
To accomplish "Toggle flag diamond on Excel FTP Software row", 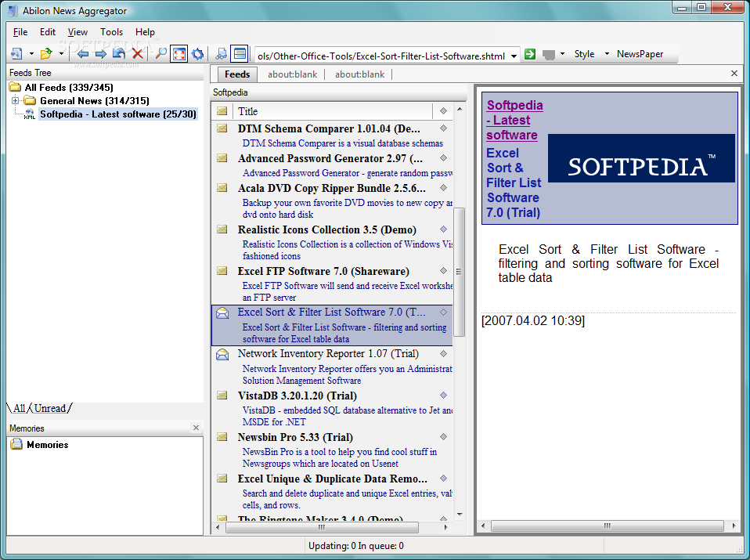I will point(443,270).
